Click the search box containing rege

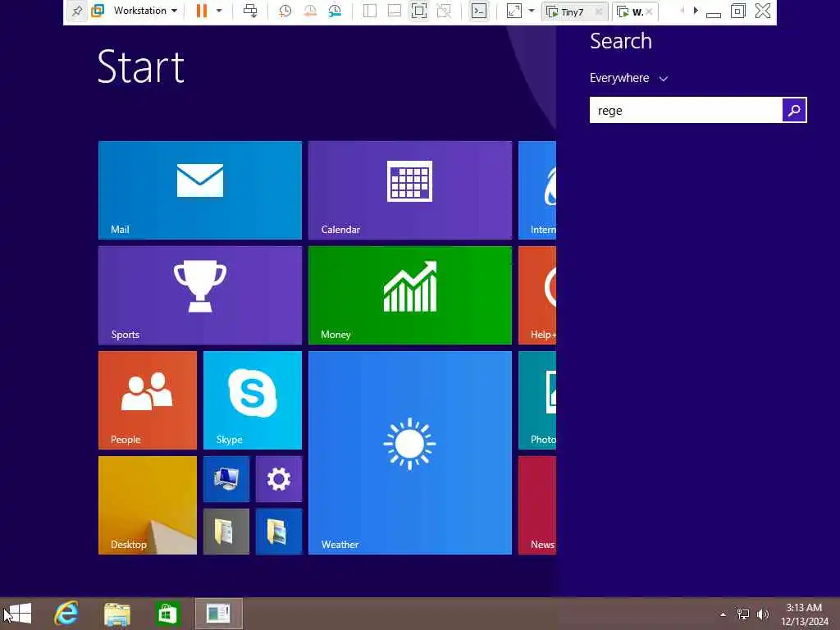click(686, 111)
